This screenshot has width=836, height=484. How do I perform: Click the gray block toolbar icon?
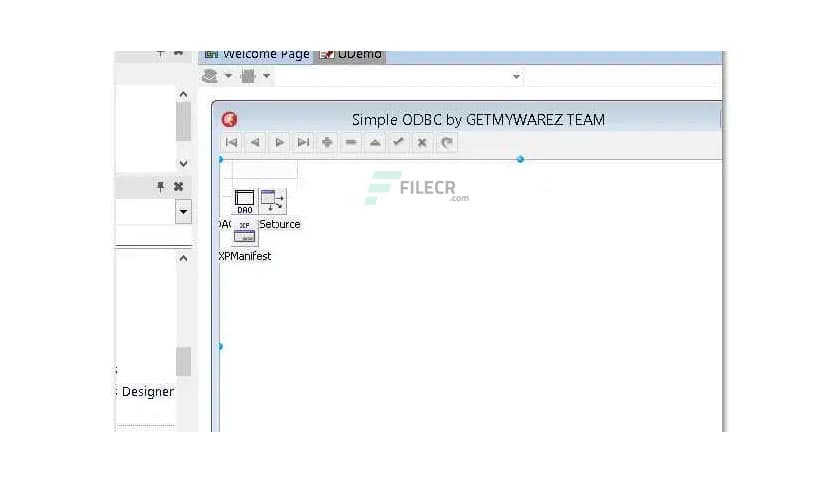pyautogui.click(x=248, y=76)
